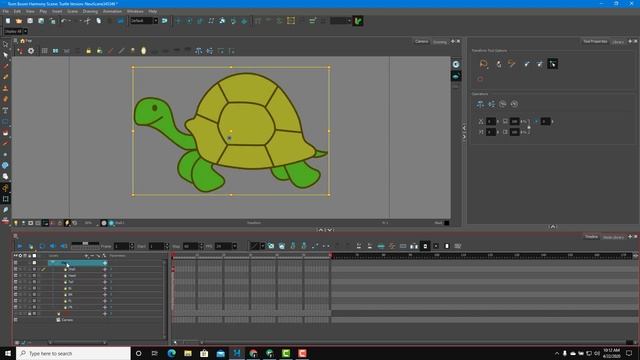Toggle the loop playback button
The height and width of the screenshot is (360, 640).
pyautogui.click(x=42, y=246)
